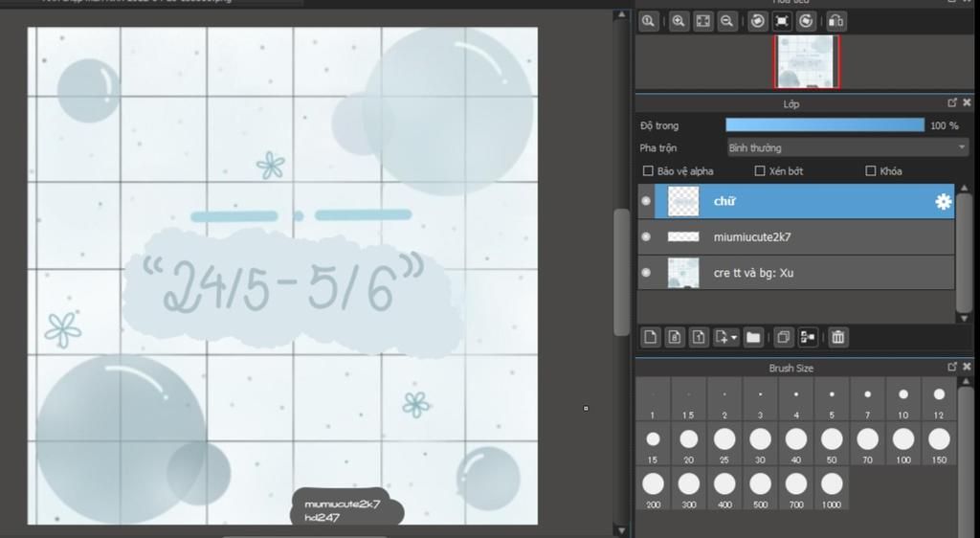980x538 pixels.
Task: Select brush size 1000
Action: tap(832, 488)
